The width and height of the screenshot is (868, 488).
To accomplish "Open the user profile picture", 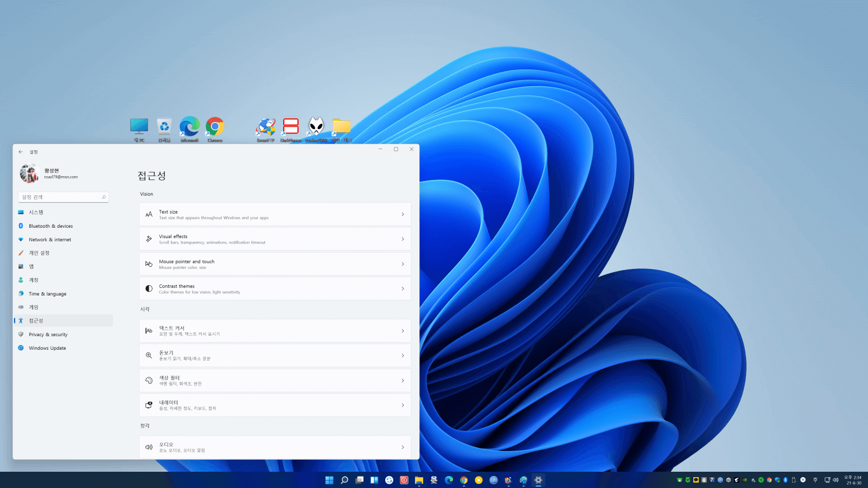I will coord(29,174).
